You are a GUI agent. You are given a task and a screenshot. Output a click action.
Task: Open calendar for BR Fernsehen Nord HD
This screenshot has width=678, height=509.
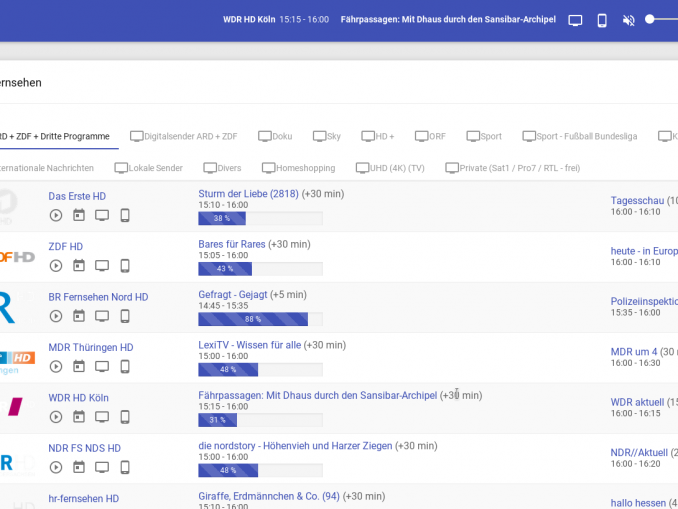tap(79, 316)
